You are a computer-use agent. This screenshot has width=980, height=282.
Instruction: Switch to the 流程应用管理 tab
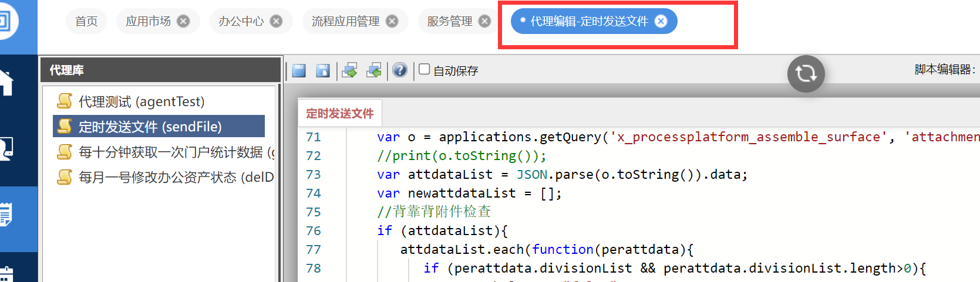click(345, 21)
